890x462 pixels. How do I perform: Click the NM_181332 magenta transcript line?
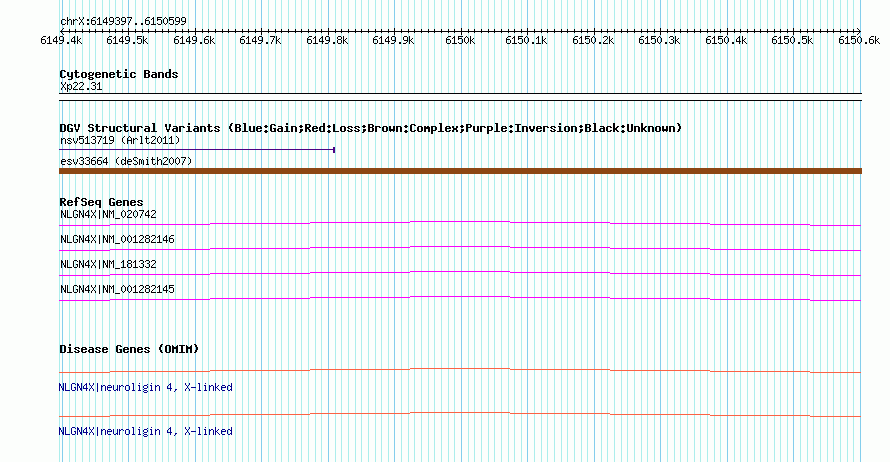460,274
